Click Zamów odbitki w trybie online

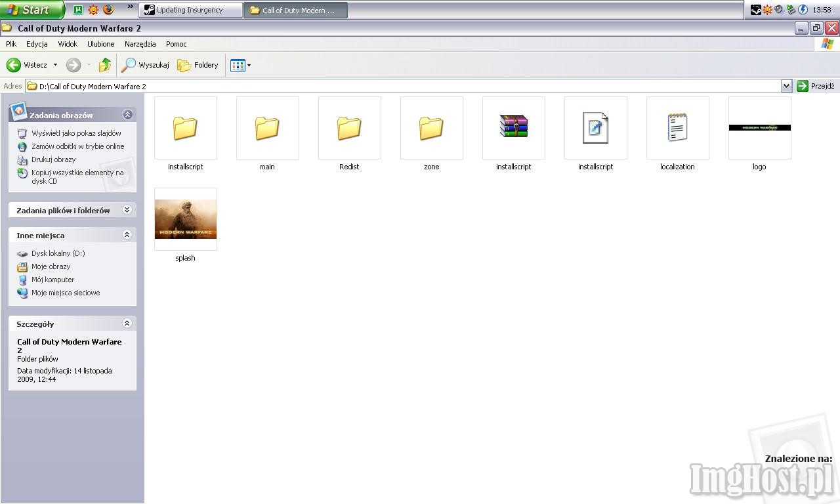point(77,146)
